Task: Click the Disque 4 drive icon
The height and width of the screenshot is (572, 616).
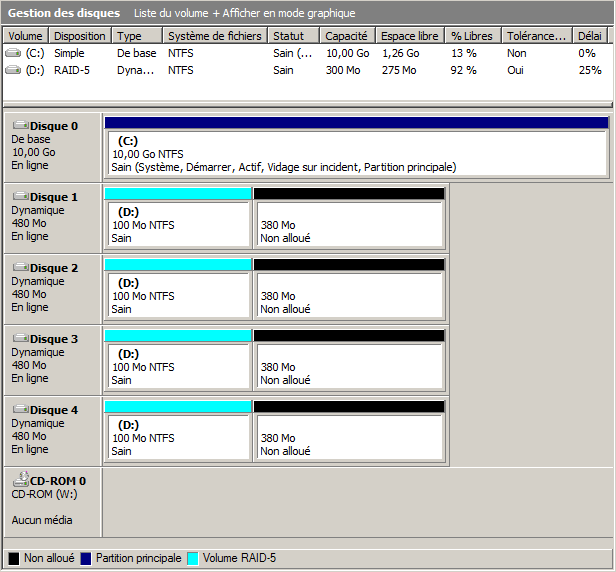Action: 20,410
